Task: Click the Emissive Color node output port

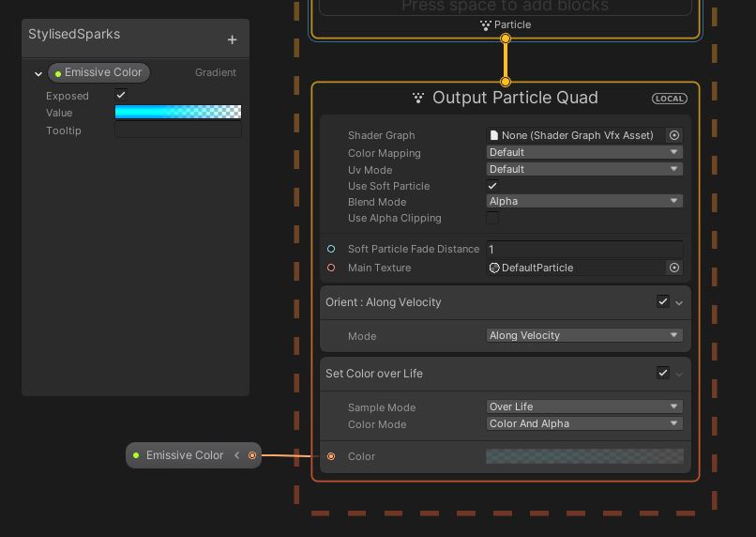Action: [252, 455]
